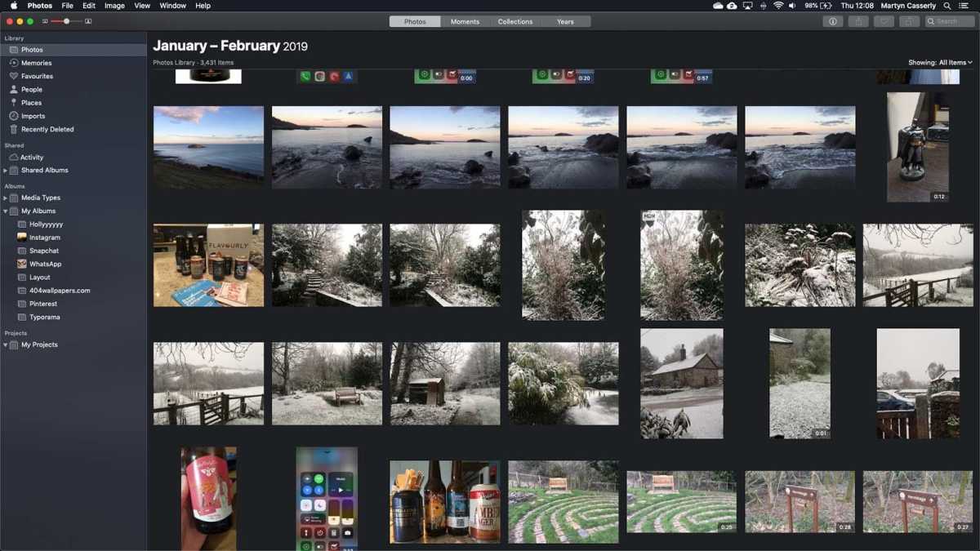The width and height of the screenshot is (980, 551).
Task: Open the Instagram album
Action: (x=73, y=238)
